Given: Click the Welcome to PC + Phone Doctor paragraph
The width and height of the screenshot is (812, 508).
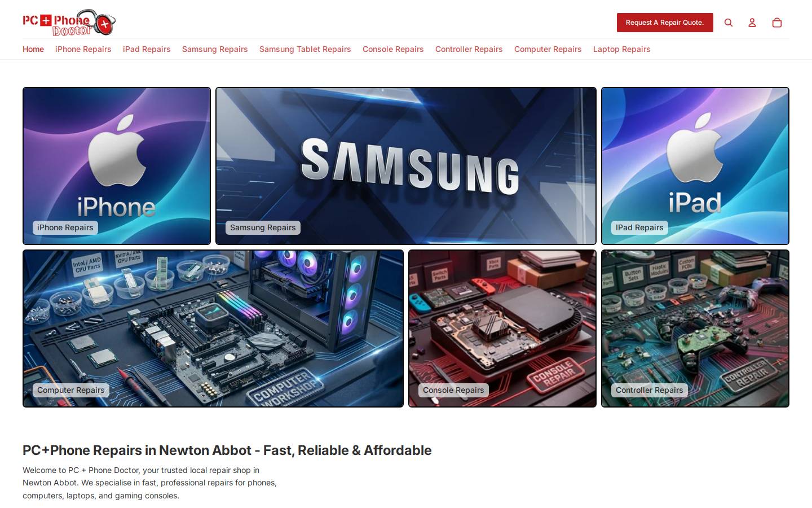Looking at the screenshot, I should (150, 483).
